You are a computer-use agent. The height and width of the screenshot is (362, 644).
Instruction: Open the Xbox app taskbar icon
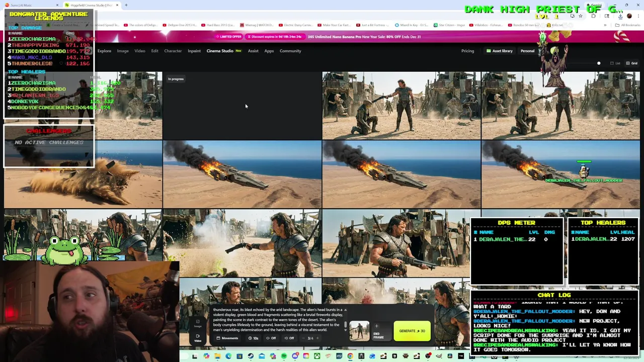click(317, 356)
